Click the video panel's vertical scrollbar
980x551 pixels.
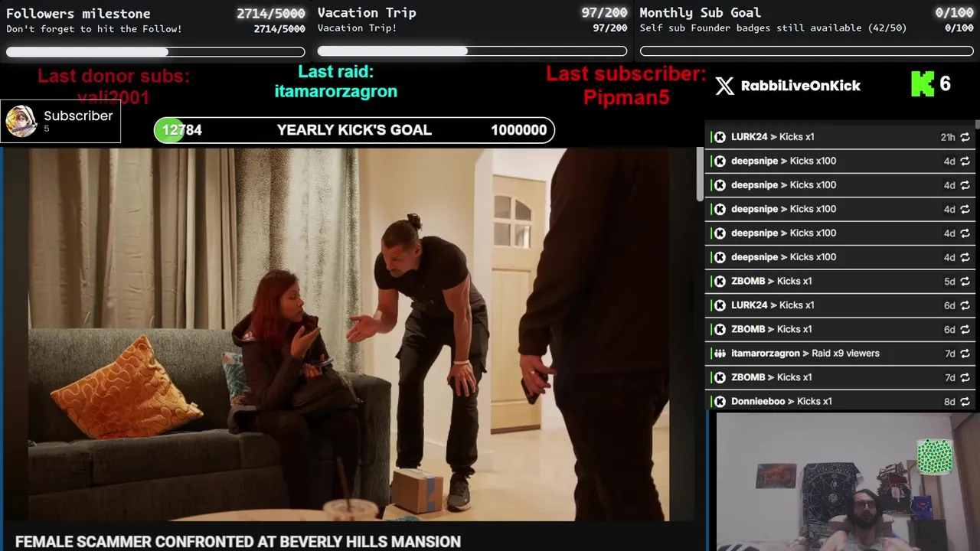point(700,174)
